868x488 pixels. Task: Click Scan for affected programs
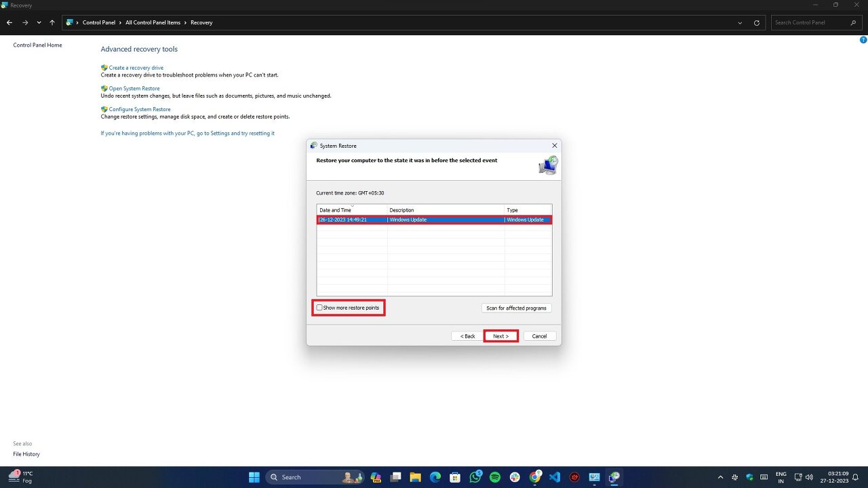pyautogui.click(x=516, y=308)
